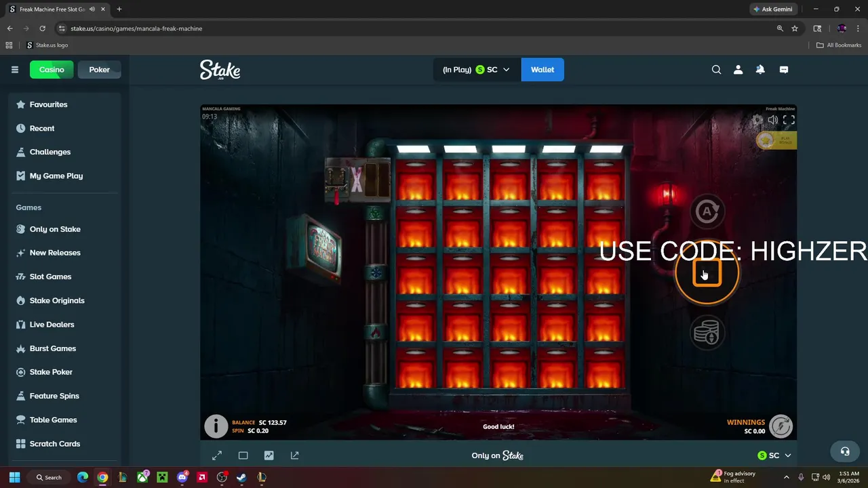Image resolution: width=868 pixels, height=488 pixels.
Task: Open All Bookmarks folder
Action: tap(839, 45)
